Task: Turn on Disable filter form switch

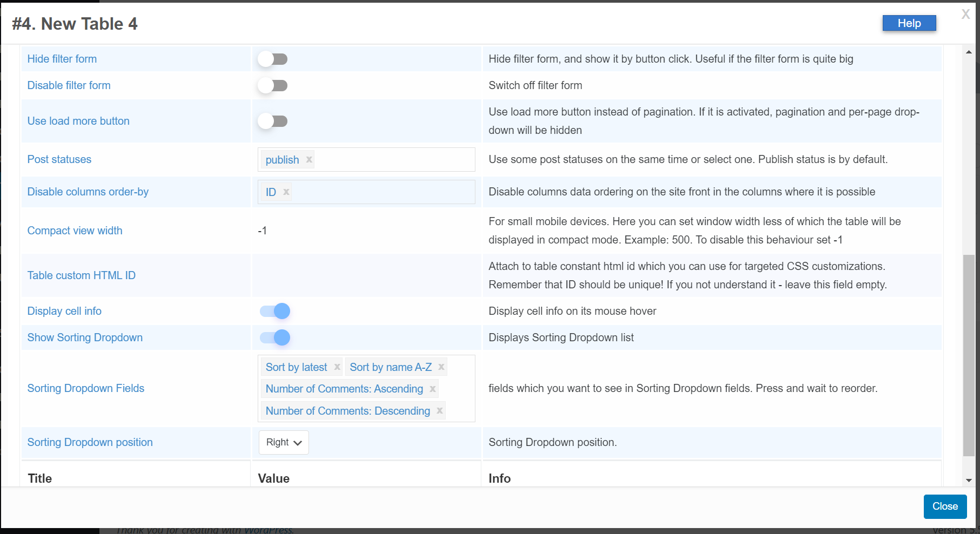Action: point(273,86)
